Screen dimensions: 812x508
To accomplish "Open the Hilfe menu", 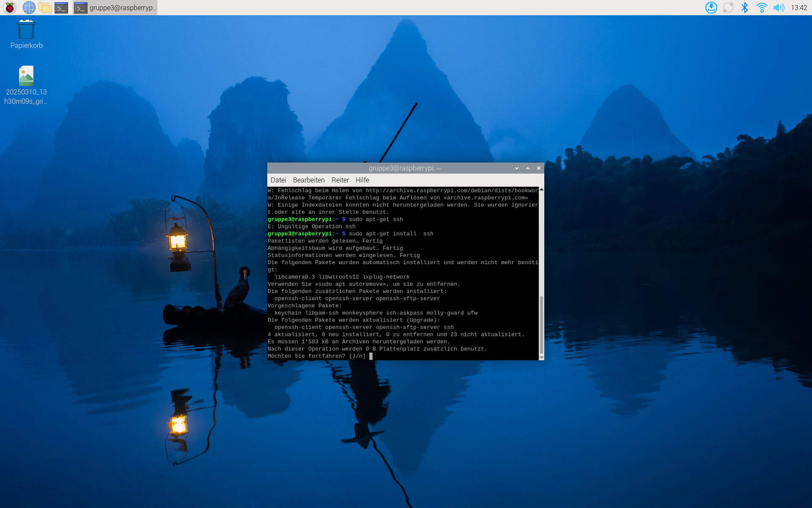I will coord(362,180).
